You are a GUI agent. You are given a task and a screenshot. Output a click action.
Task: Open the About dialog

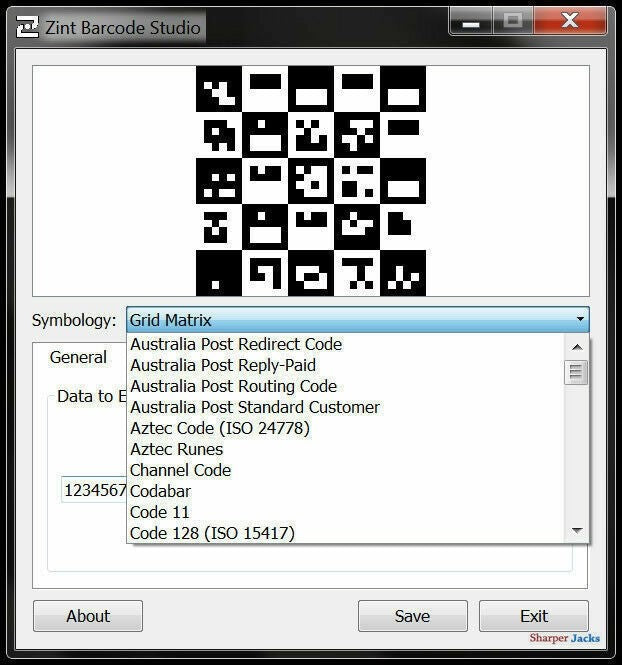pyautogui.click(x=88, y=616)
